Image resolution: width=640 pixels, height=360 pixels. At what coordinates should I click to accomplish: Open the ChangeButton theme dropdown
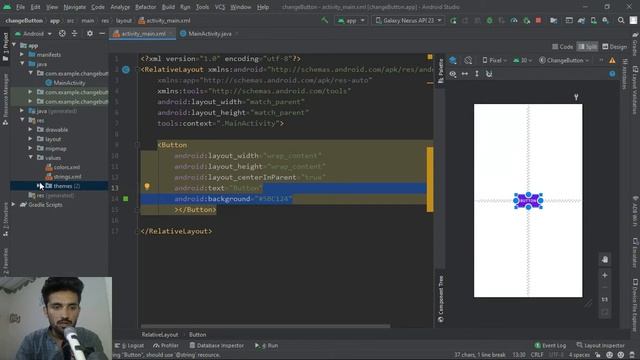(564, 60)
